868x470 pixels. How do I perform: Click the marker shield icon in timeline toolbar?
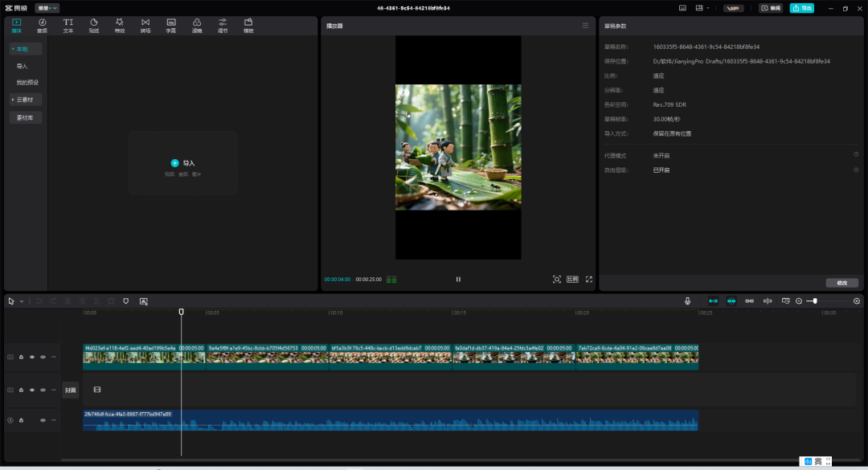click(x=125, y=301)
